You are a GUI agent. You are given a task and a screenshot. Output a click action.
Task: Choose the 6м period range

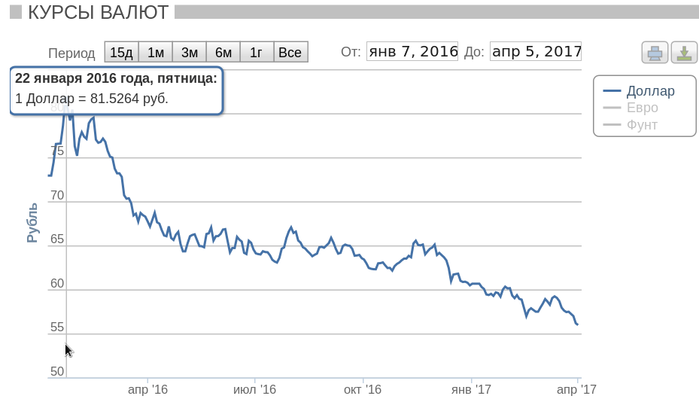[223, 52]
